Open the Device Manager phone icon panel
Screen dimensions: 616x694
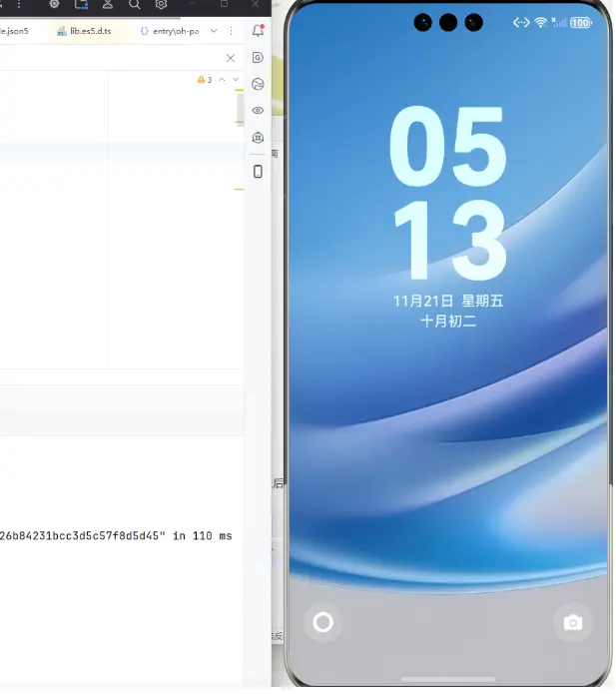[x=258, y=172]
